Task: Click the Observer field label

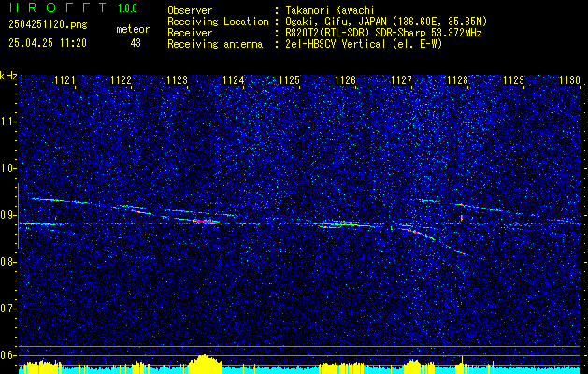Action: pyautogui.click(x=190, y=11)
